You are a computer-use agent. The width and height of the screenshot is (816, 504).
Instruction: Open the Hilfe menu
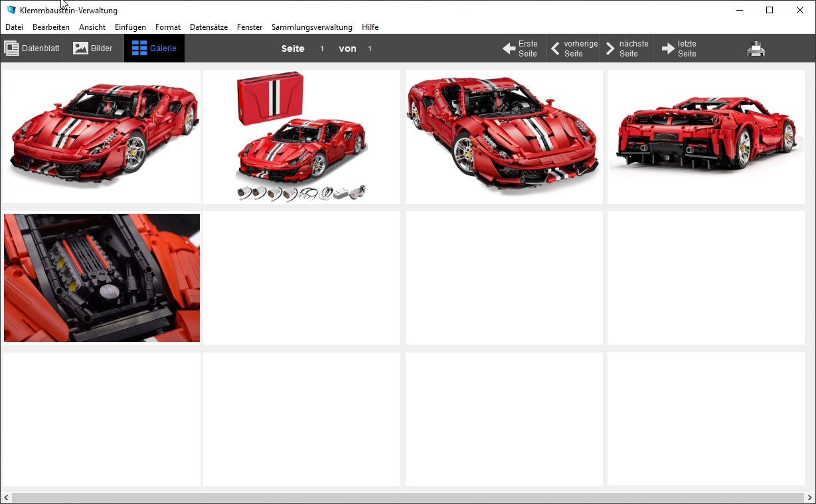click(370, 27)
